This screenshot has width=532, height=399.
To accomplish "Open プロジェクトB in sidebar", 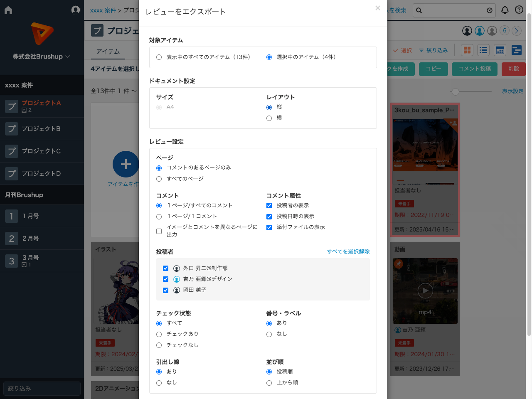I will 41,129.
